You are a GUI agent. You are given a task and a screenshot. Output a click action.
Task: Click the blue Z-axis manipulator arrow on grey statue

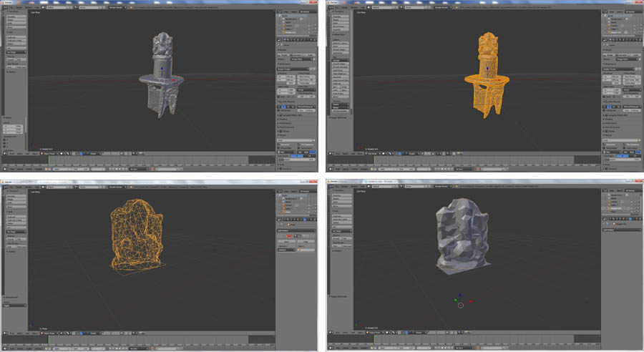coord(162,68)
